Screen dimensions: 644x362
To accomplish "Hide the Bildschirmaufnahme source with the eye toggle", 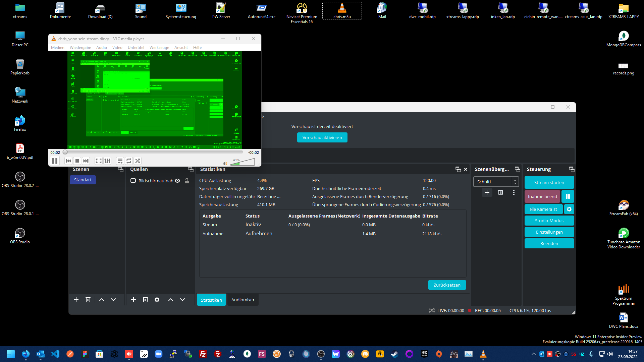I will click(x=177, y=181).
